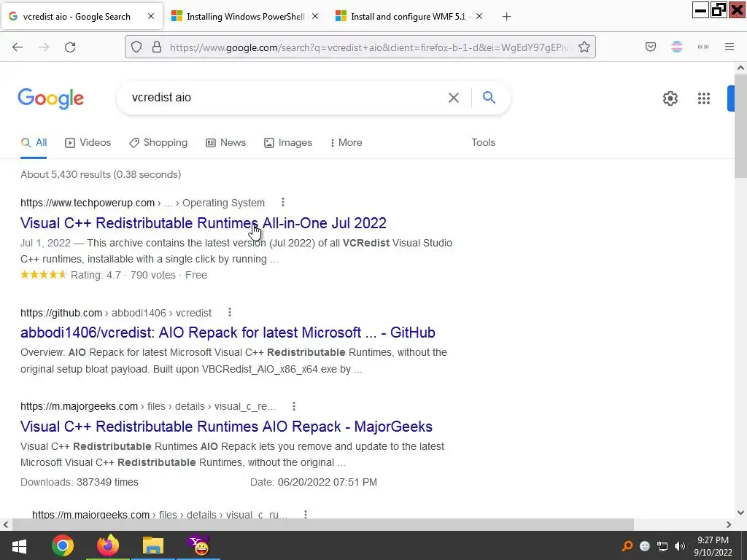Switch to the Install and configure WMF 5.1 tab
Image resolution: width=747 pixels, height=560 pixels.
pos(409,17)
